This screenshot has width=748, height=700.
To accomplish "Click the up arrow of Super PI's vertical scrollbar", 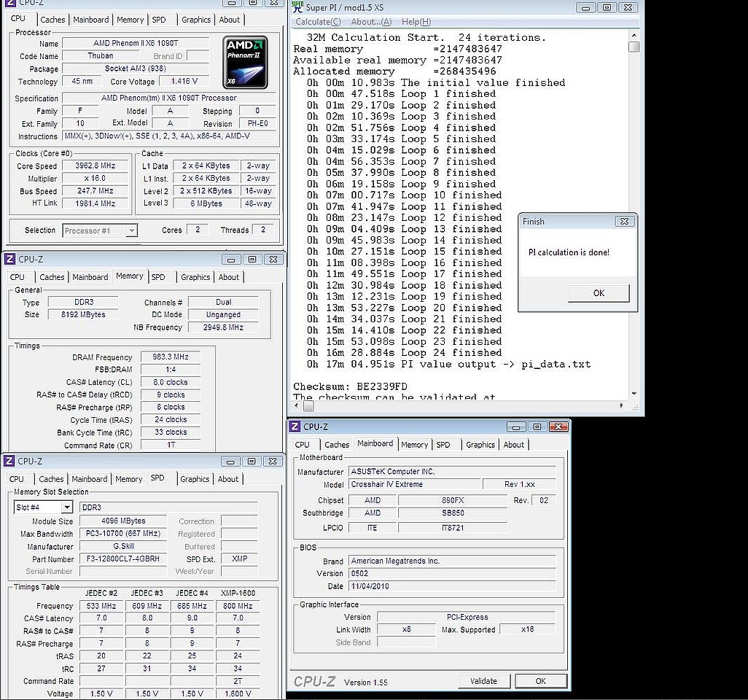I will click(x=634, y=35).
